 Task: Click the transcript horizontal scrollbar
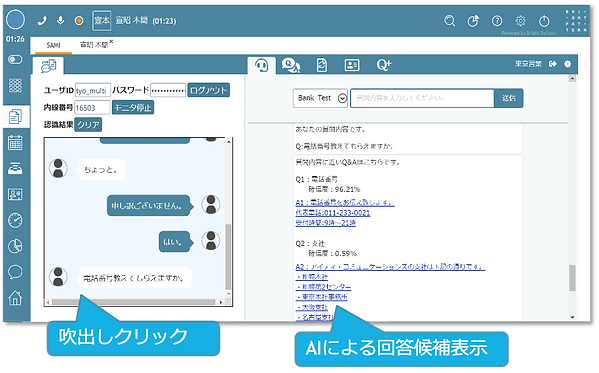coord(134,302)
